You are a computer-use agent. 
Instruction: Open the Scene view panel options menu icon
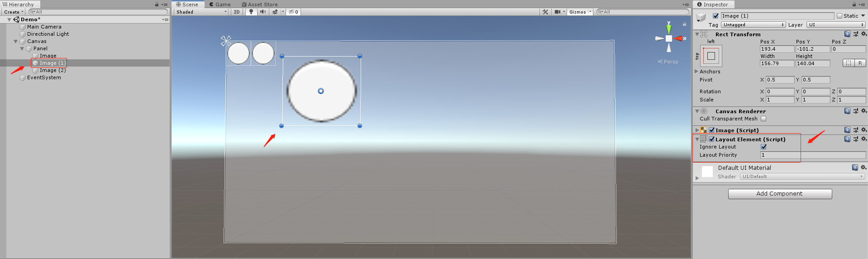click(686, 5)
